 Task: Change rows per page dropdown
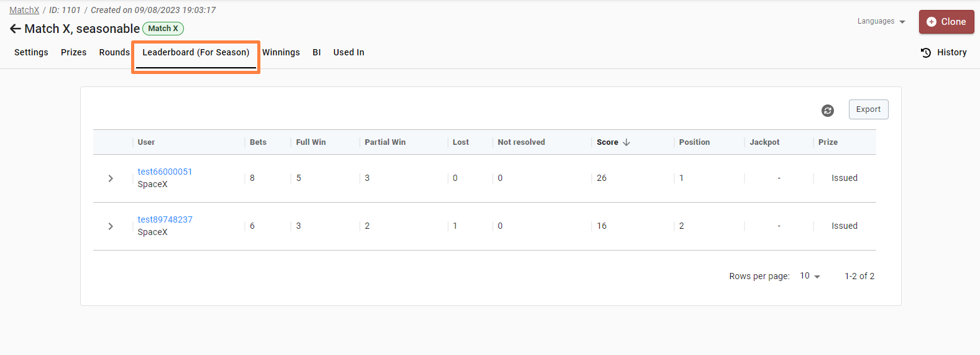[x=810, y=276]
